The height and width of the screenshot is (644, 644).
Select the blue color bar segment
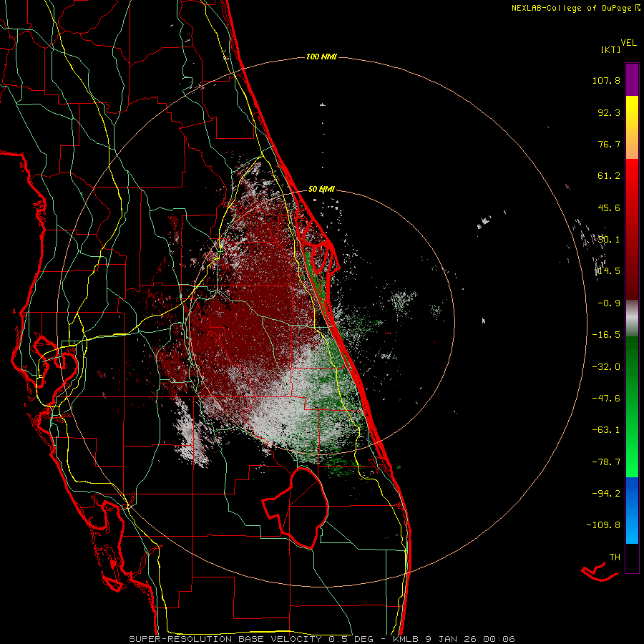[x=632, y=510]
